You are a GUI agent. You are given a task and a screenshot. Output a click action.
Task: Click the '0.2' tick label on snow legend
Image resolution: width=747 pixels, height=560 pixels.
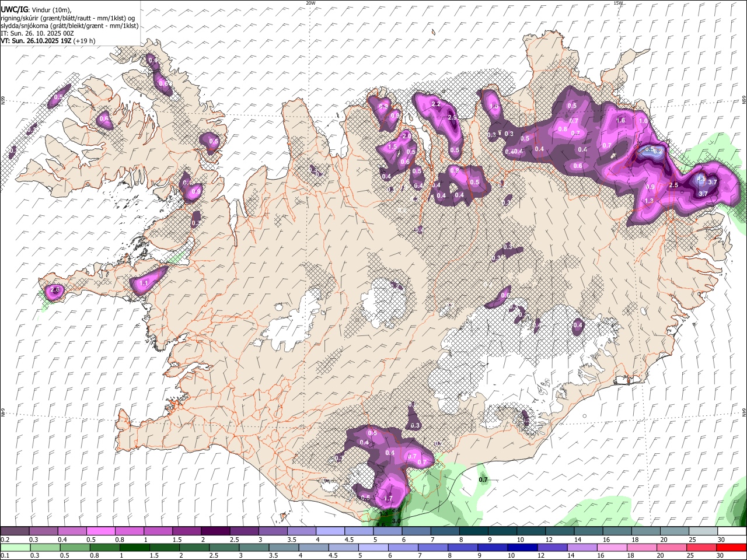(x=5, y=540)
